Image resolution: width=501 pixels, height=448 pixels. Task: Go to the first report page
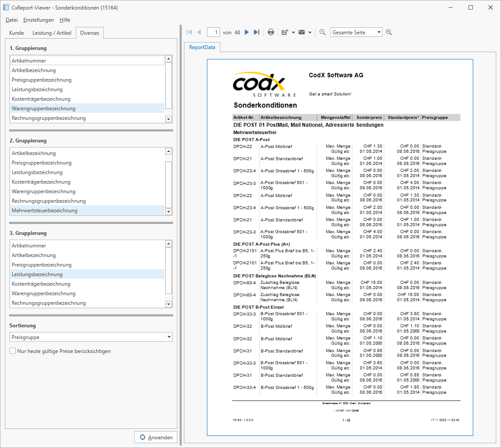[189, 32]
